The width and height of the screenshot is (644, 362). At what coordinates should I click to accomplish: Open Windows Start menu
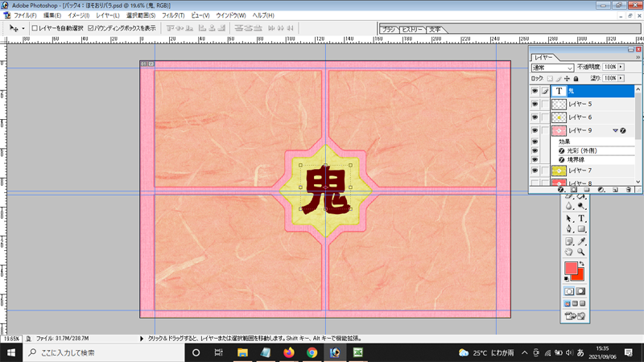(x=11, y=352)
